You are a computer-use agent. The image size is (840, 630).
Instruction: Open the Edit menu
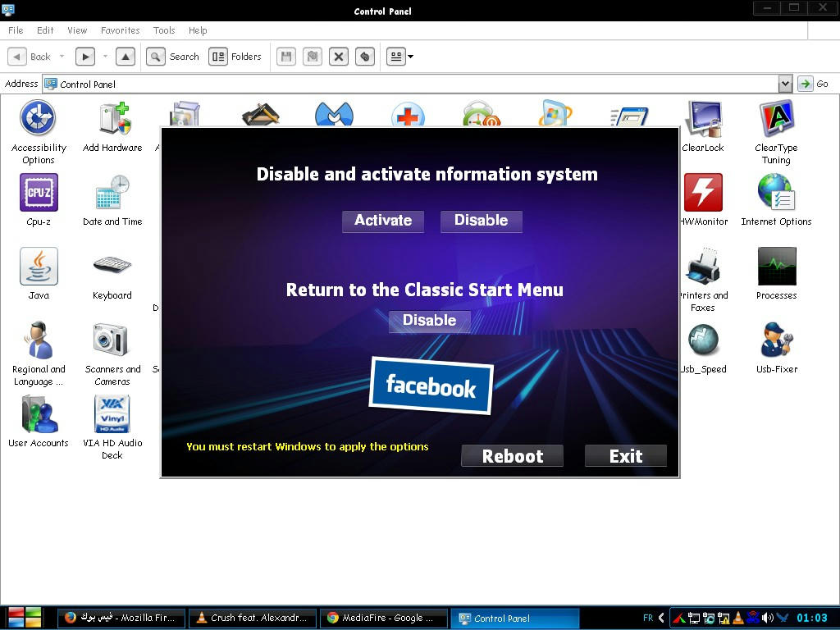coord(45,30)
